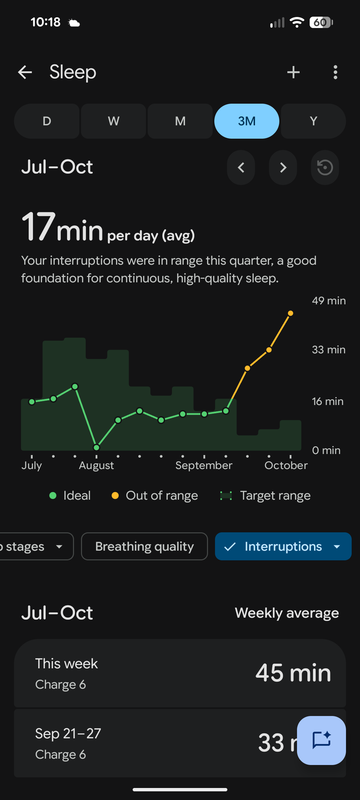Tap the Wi-Fi status icon
The height and width of the screenshot is (800, 360).
click(296, 22)
